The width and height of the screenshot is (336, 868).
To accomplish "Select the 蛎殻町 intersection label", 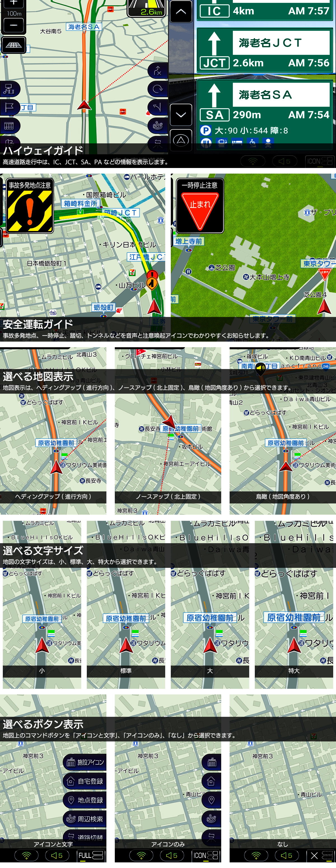I will click(x=104, y=307).
